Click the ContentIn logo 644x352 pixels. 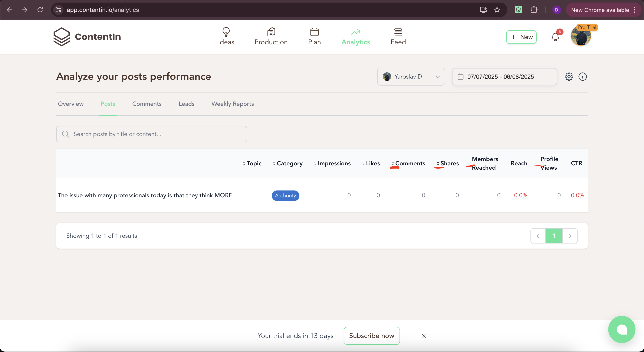87,37
